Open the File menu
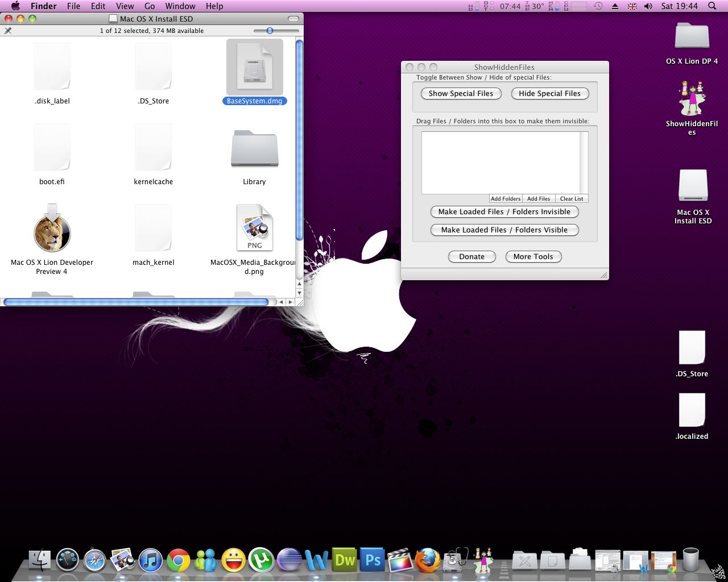This screenshot has height=582, width=728. click(x=73, y=6)
